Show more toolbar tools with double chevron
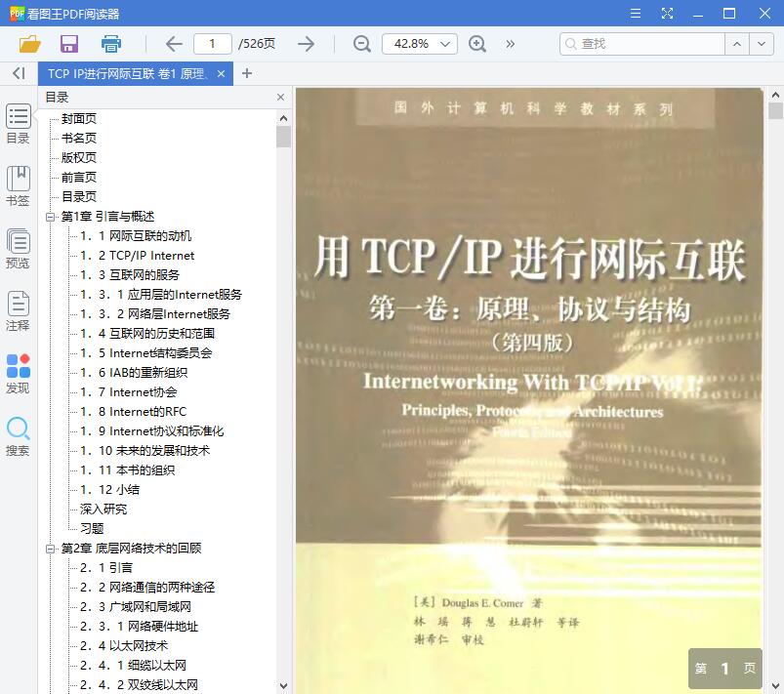Screen dimensions: 784x694 (x=510, y=44)
